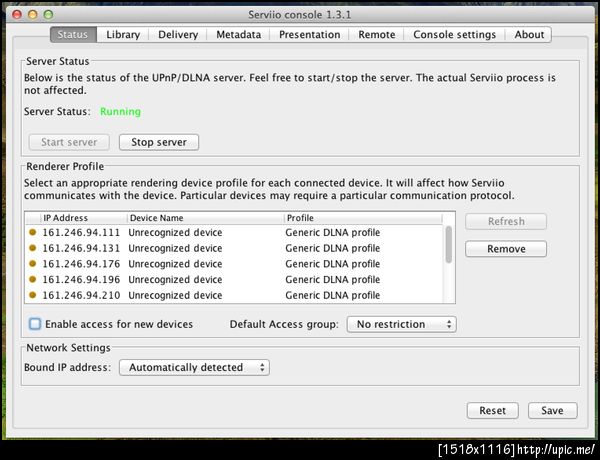
Task: Click the Profile column header
Action: 363,218
